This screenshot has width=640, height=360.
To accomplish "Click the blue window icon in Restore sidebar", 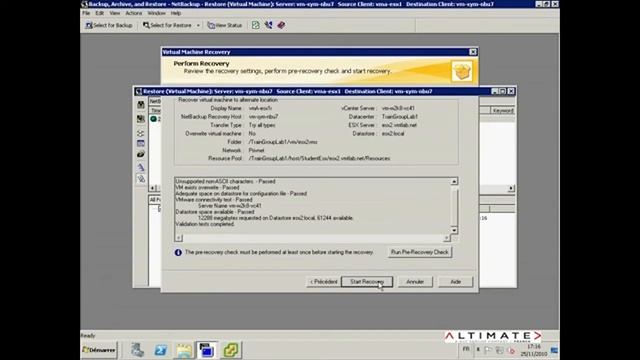I will [141, 143].
